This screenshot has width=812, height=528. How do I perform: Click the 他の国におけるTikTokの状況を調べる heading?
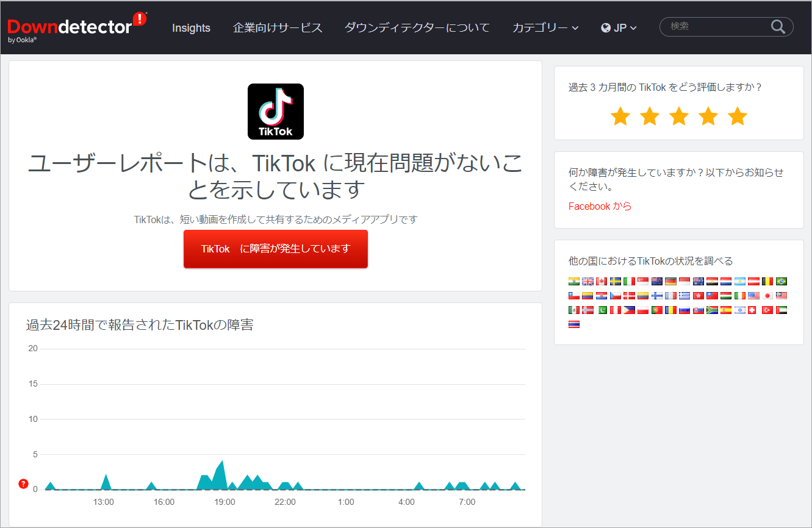click(650, 261)
